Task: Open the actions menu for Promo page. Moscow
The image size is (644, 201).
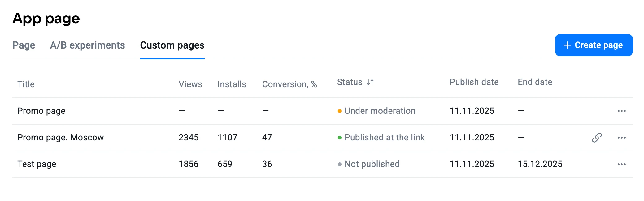Action: pos(622,137)
